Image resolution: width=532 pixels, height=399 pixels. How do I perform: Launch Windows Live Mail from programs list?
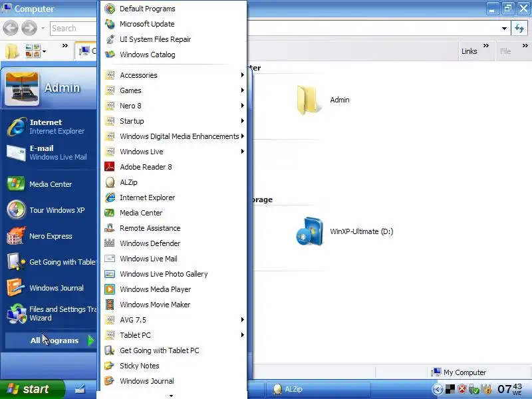174,259
